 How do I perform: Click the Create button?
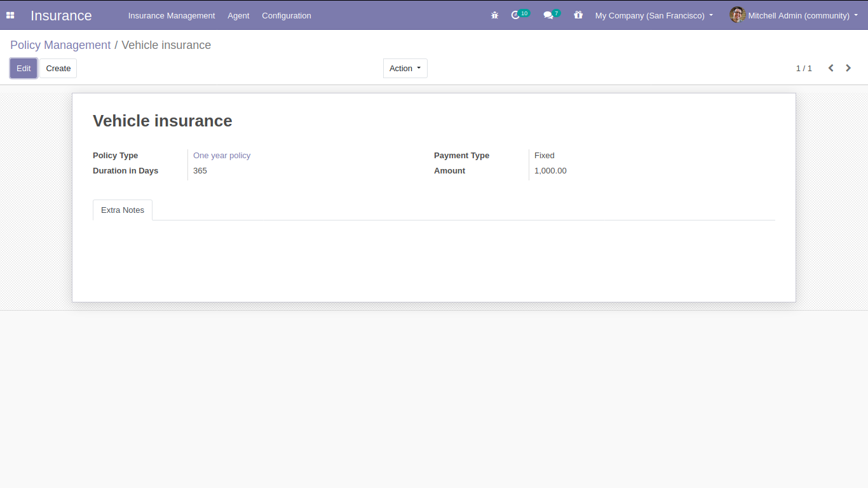(58, 69)
